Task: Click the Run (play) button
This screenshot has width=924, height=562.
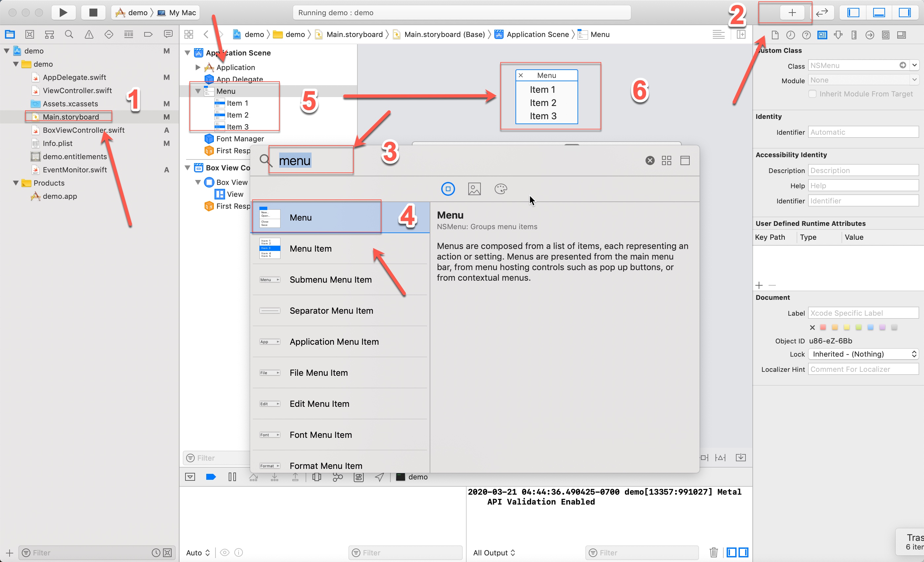Action: point(63,12)
